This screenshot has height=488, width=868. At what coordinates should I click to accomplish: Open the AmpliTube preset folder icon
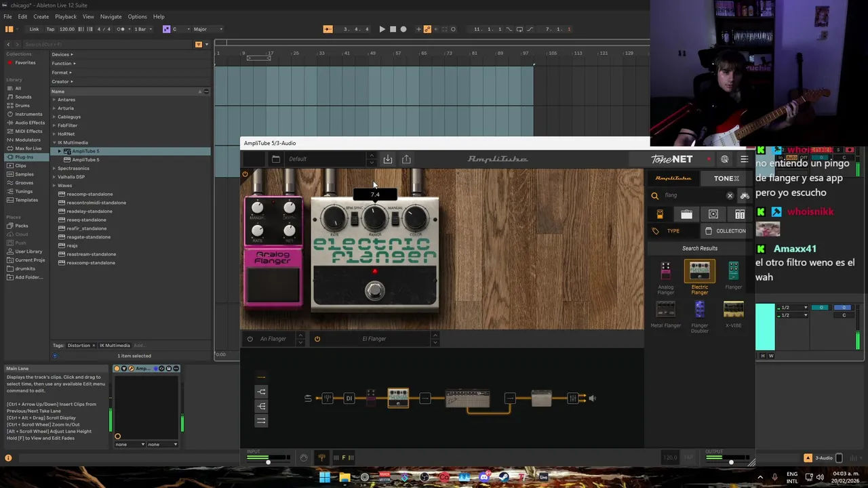pyautogui.click(x=275, y=159)
